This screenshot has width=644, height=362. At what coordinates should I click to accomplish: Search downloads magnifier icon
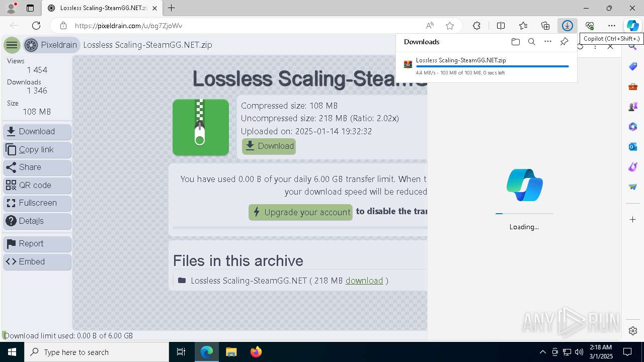pos(531,42)
